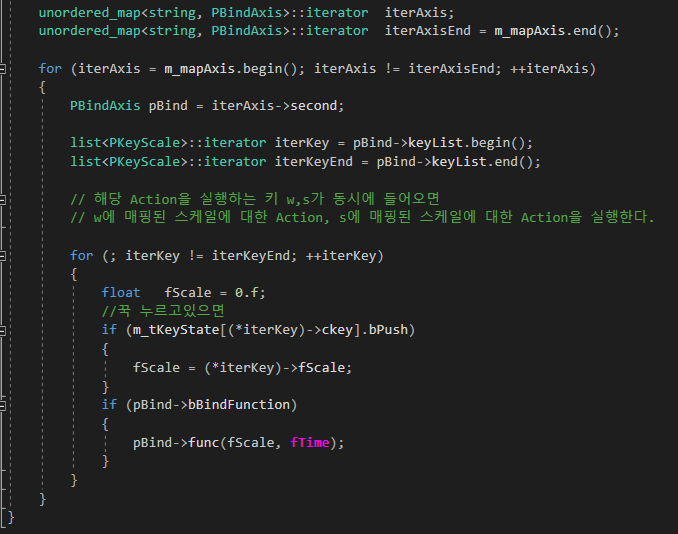The image size is (678, 534).
Task: Click 'pBind->keyList.end();' expression
Action: coord(458,162)
